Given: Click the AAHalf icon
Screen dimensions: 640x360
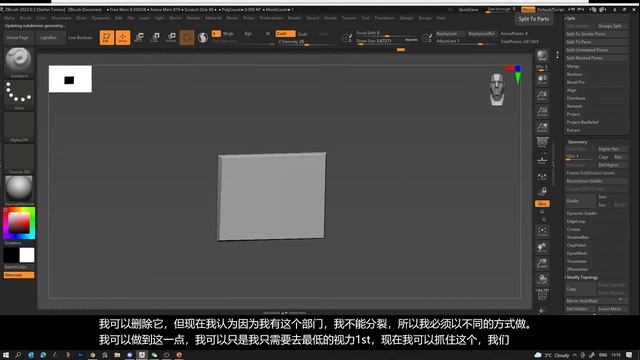Looking at the screenshot, I should click(x=542, y=127).
